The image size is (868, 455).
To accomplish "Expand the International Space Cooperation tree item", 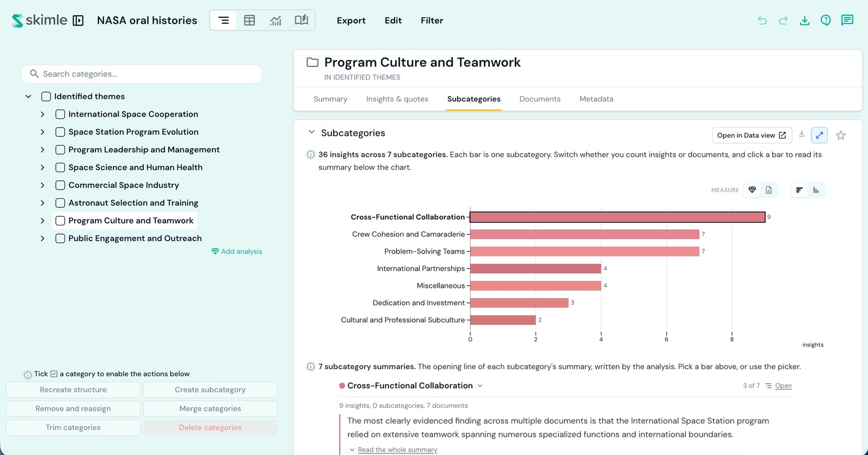I will tap(42, 114).
